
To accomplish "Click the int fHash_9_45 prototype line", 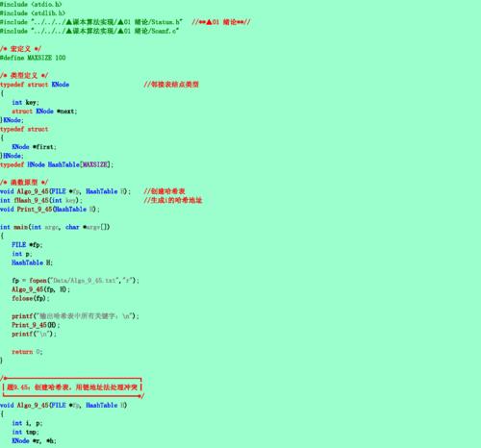I will click(x=41, y=200).
